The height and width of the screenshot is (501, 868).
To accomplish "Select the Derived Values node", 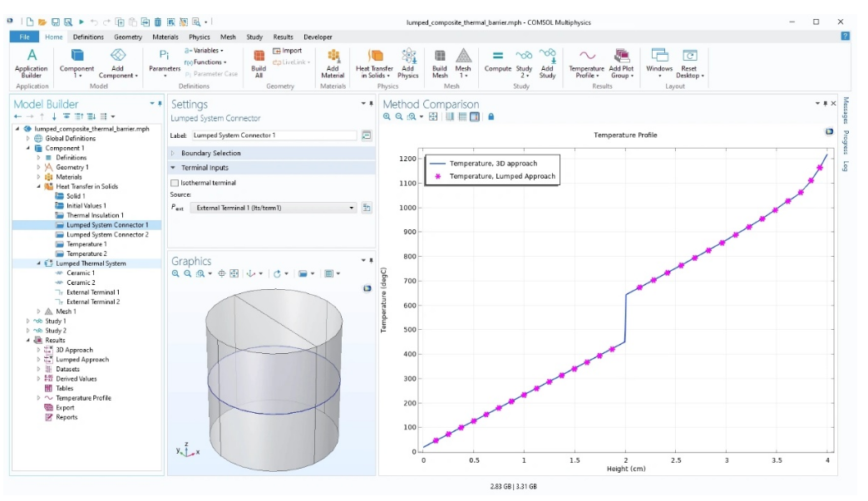I will [x=76, y=379].
